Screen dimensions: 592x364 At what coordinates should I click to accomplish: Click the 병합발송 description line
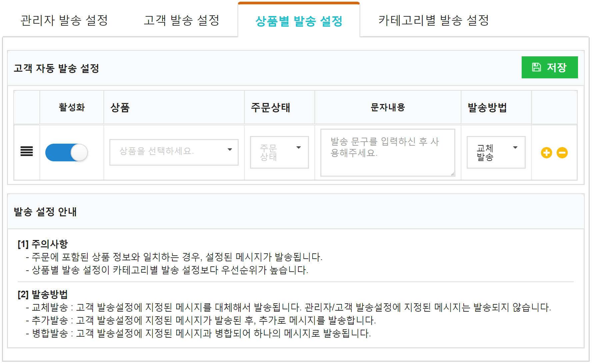pyautogui.click(x=198, y=333)
